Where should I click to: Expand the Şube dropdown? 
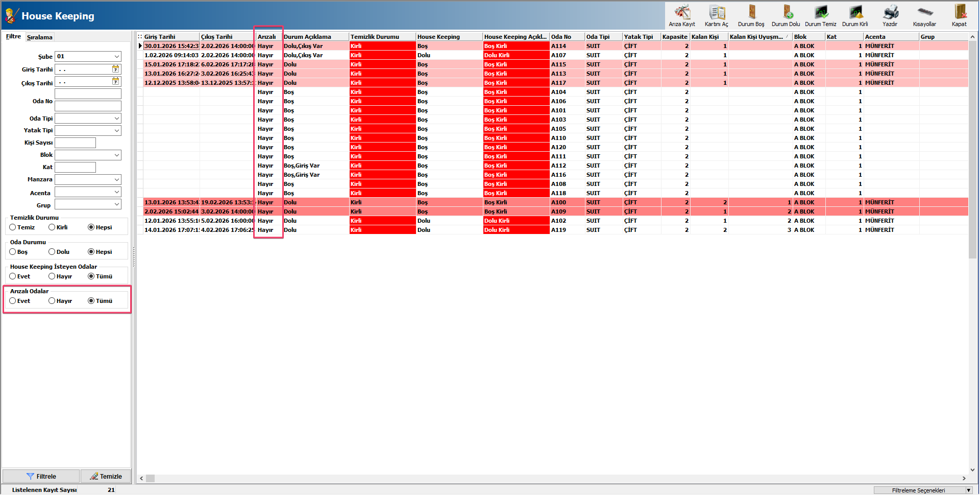(117, 57)
